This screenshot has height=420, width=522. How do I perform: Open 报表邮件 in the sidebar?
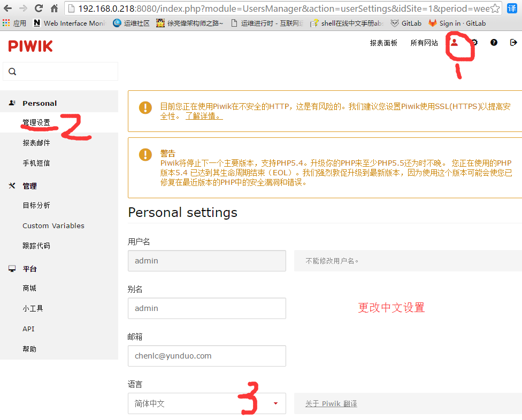coord(36,143)
